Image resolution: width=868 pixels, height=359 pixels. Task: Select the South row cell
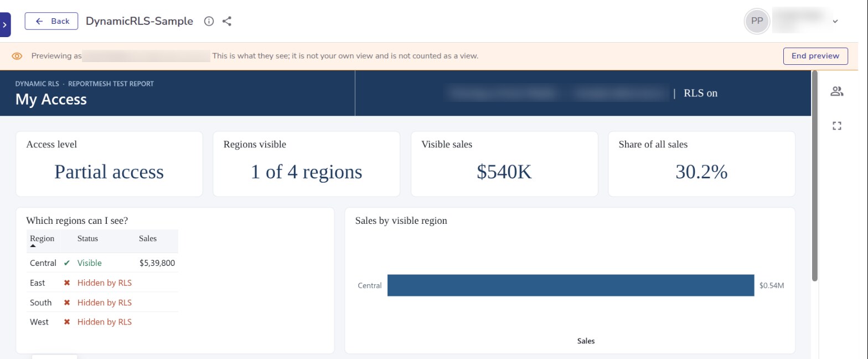[41, 302]
